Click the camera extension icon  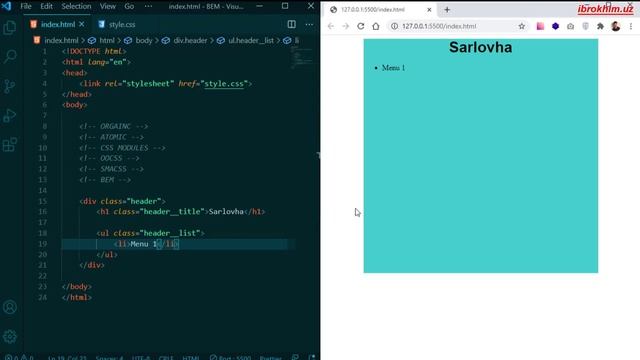click(x=570, y=26)
